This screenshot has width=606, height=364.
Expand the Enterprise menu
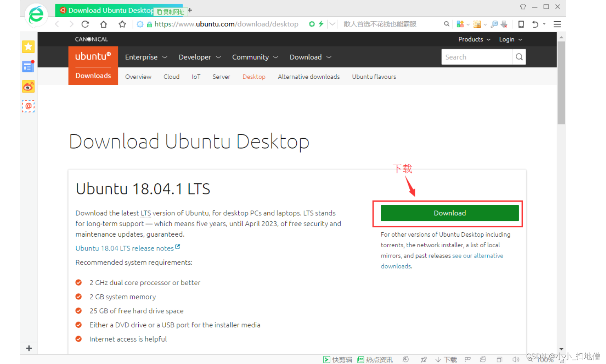tap(146, 57)
